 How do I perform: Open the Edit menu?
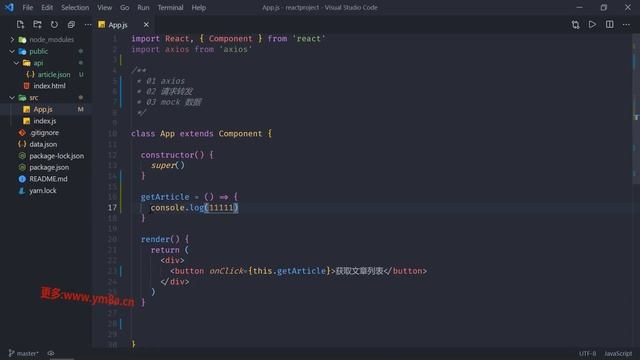tap(47, 7)
